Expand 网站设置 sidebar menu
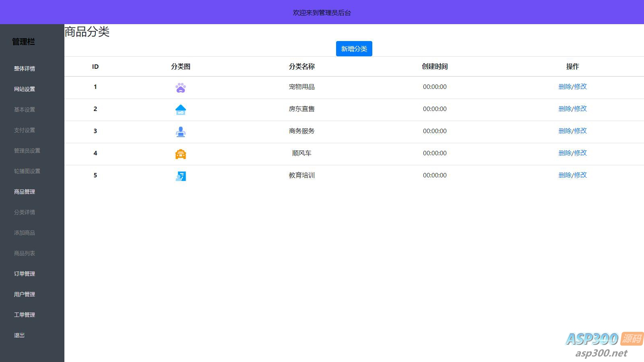The image size is (644, 362). click(25, 89)
